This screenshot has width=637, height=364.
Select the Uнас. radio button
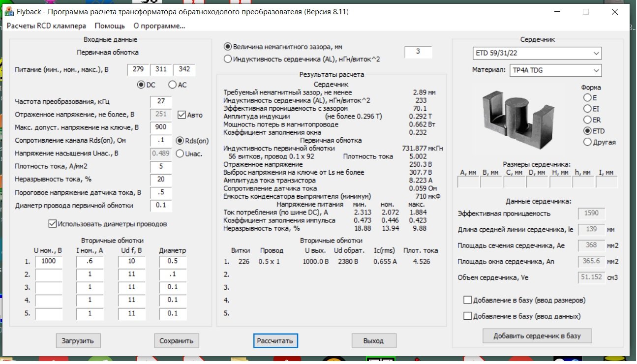pyautogui.click(x=180, y=153)
